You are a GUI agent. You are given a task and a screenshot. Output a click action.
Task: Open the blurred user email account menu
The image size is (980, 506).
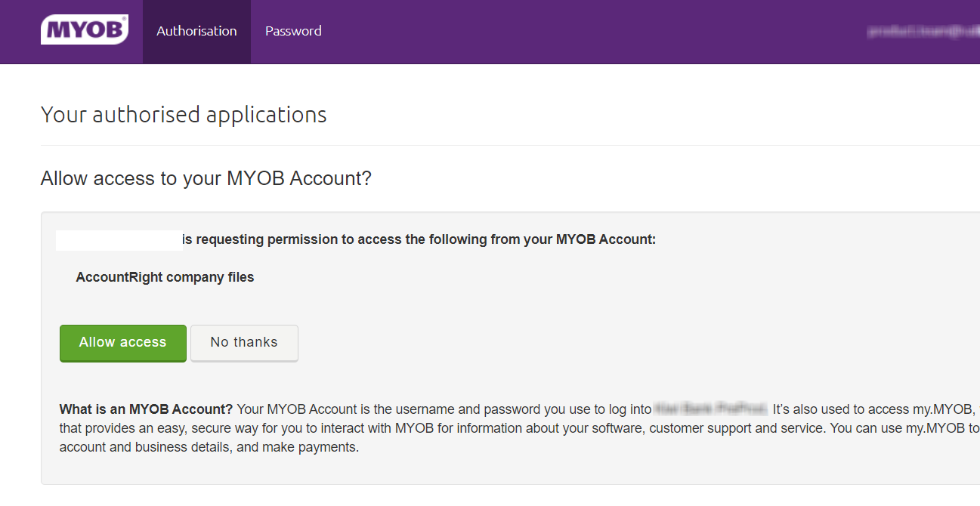(923, 32)
